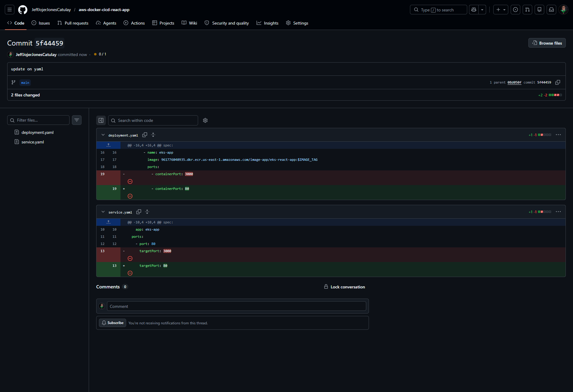Focus the Comment text box

tap(236, 306)
